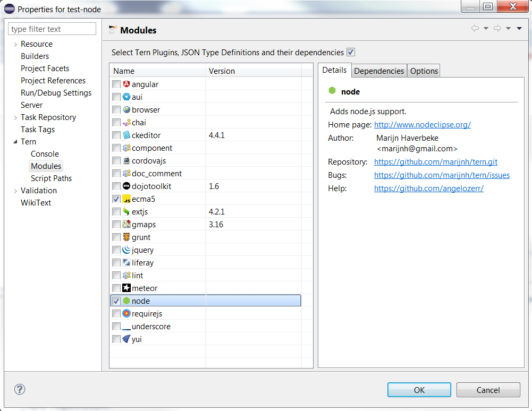
Task: Select the green node module icon
Action: [126, 301]
